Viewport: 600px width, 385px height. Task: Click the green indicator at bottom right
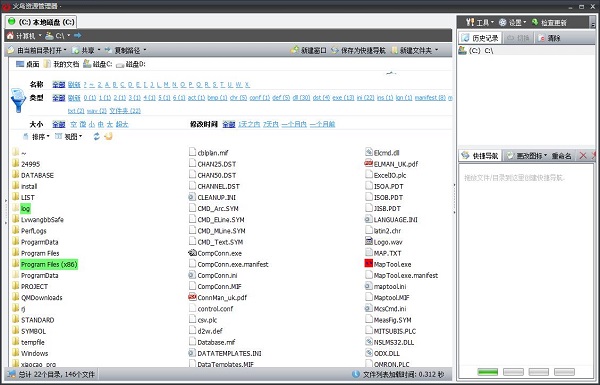[x=488, y=372]
